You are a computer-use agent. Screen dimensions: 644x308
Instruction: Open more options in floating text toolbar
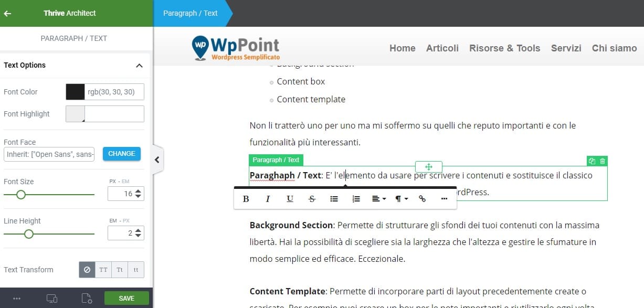[445, 199]
